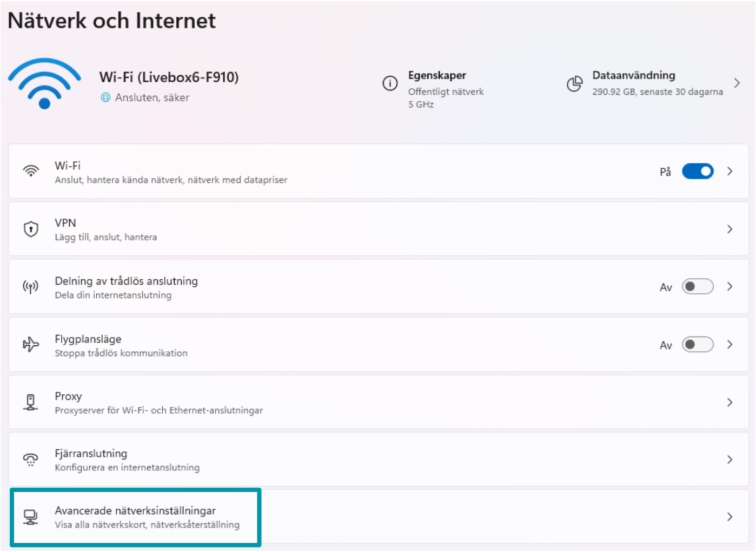Click the mobile hotspot broadcast icon
Screen dimensions: 756x552
31,287
